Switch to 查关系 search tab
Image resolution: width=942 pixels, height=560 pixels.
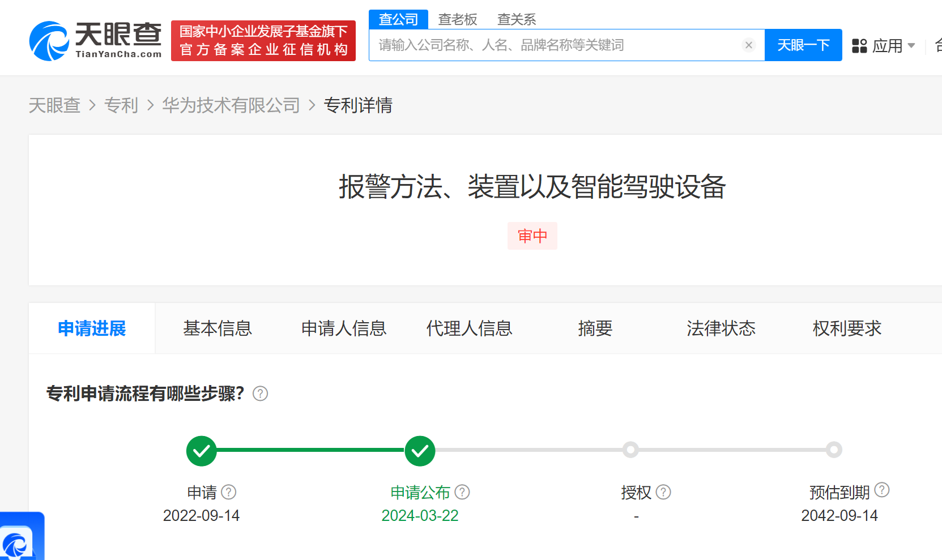[516, 20]
